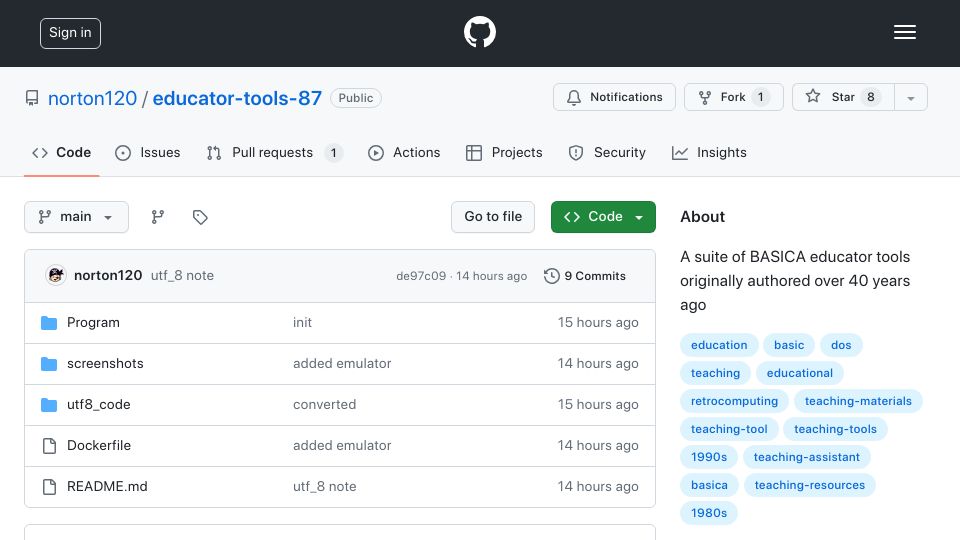Image resolution: width=960 pixels, height=540 pixels.
Task: Open the educator-tools-87 repository link
Action: click(237, 98)
